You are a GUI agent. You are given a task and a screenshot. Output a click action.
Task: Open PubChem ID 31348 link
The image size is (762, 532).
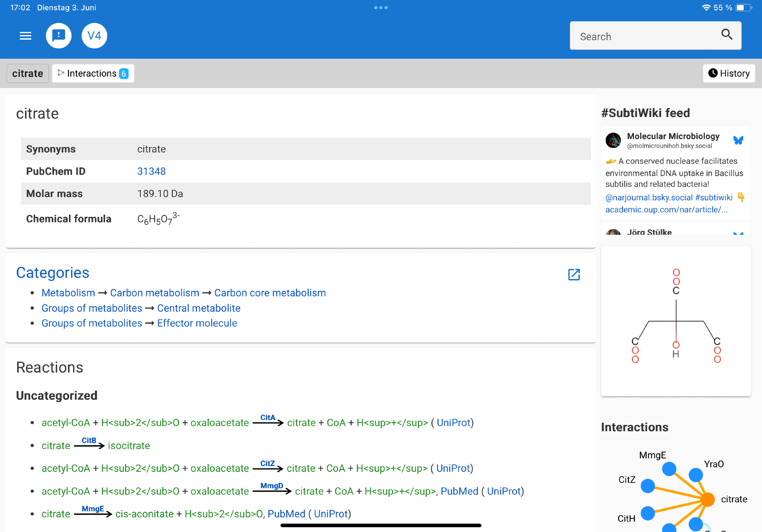[151, 171]
